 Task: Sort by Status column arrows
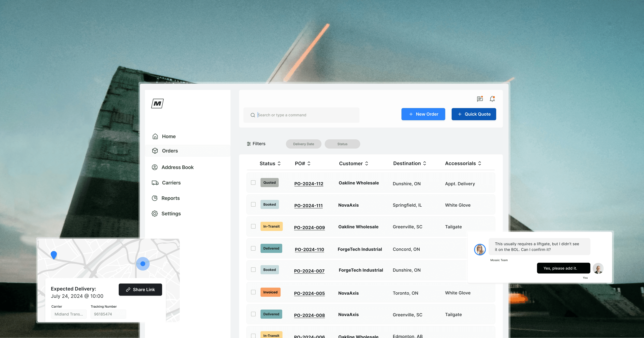click(279, 163)
